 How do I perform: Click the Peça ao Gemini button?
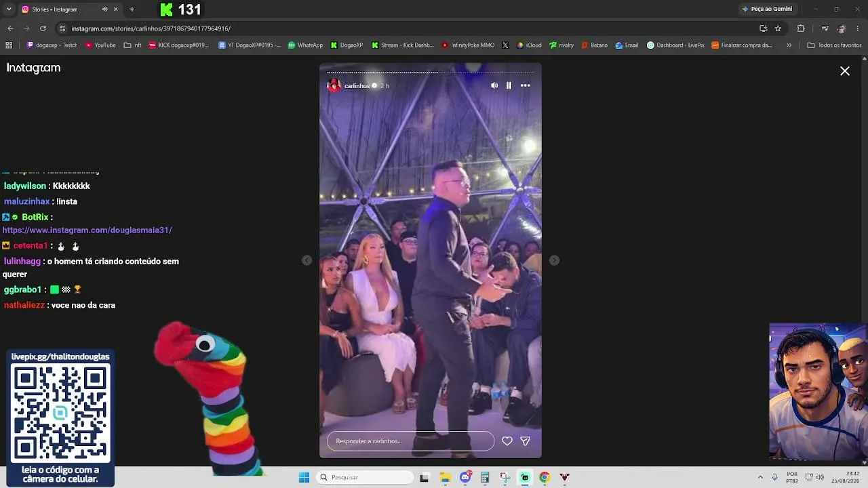(767, 9)
